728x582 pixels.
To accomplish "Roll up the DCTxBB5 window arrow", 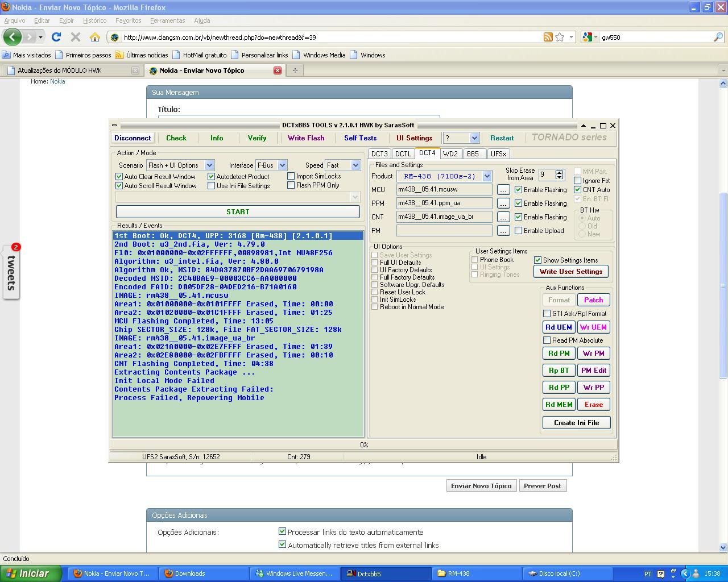I will tap(583, 126).
